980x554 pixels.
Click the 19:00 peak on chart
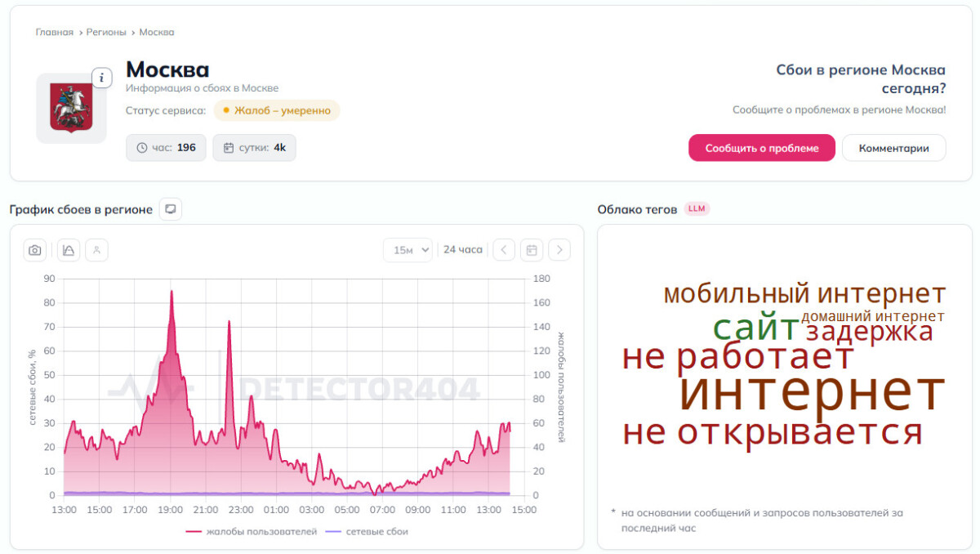point(171,292)
